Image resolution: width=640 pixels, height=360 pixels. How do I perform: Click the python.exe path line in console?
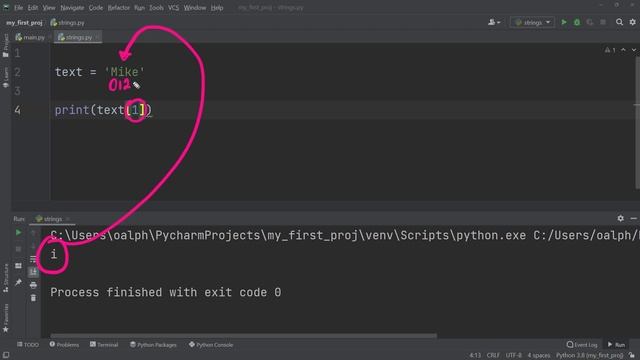point(345,235)
